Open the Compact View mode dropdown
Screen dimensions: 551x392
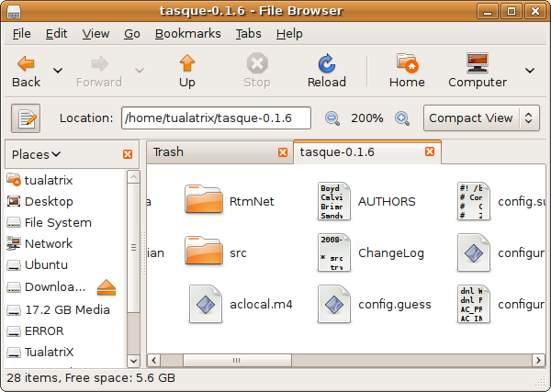click(481, 118)
